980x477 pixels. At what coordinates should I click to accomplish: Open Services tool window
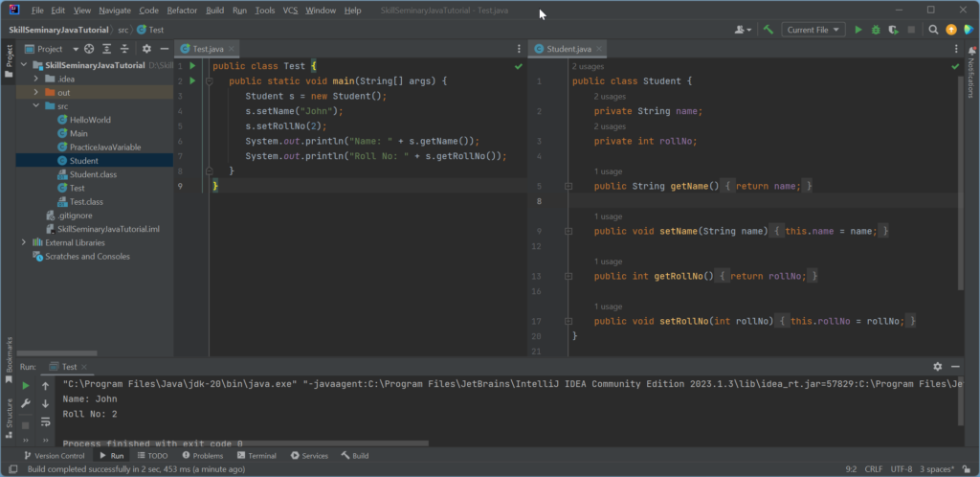point(309,456)
